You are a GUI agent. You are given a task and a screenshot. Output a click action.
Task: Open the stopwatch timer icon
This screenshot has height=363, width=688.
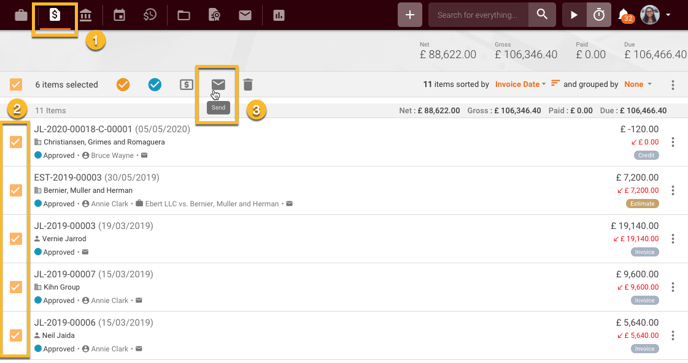599,15
